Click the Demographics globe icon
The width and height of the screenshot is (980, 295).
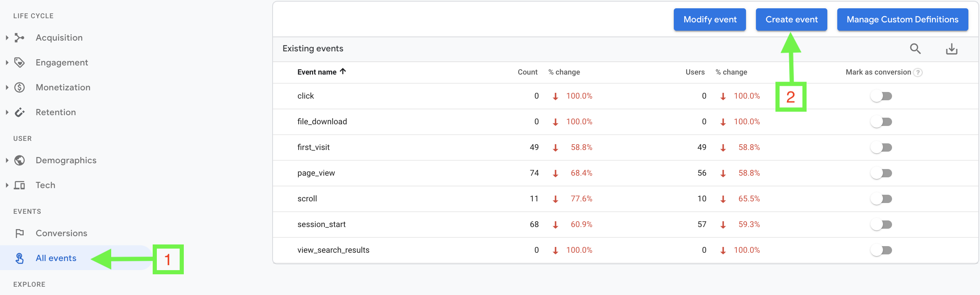20,160
